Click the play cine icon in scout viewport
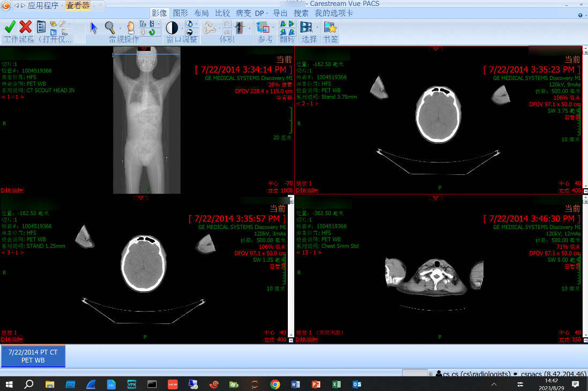The image size is (588, 391). [x=3, y=190]
